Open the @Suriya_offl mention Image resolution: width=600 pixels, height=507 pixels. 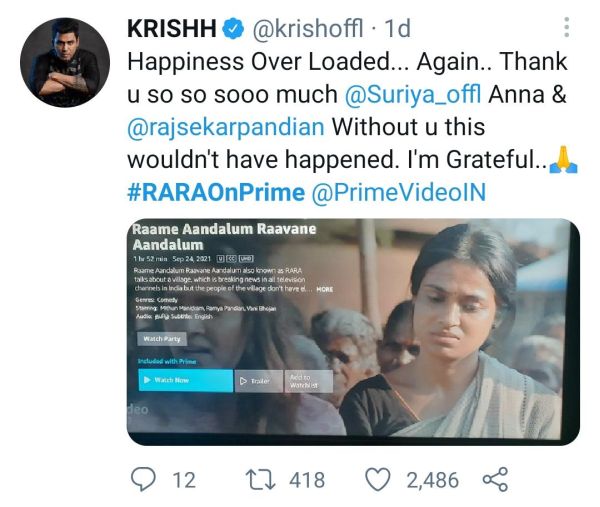point(413,94)
